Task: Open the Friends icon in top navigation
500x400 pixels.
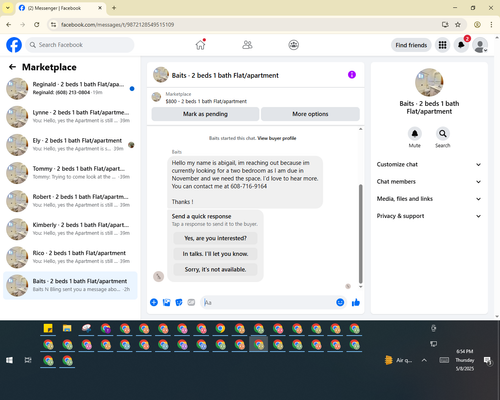Action: [x=247, y=45]
